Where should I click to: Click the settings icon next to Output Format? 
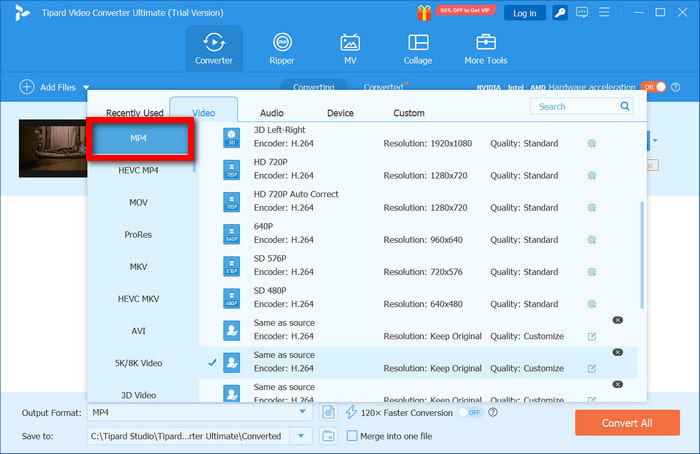point(328,412)
